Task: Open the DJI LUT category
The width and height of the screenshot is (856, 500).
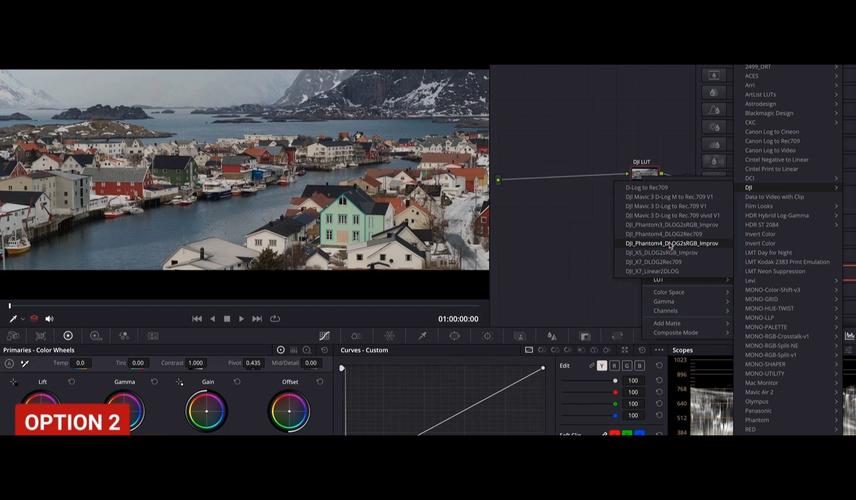Action: pos(791,187)
